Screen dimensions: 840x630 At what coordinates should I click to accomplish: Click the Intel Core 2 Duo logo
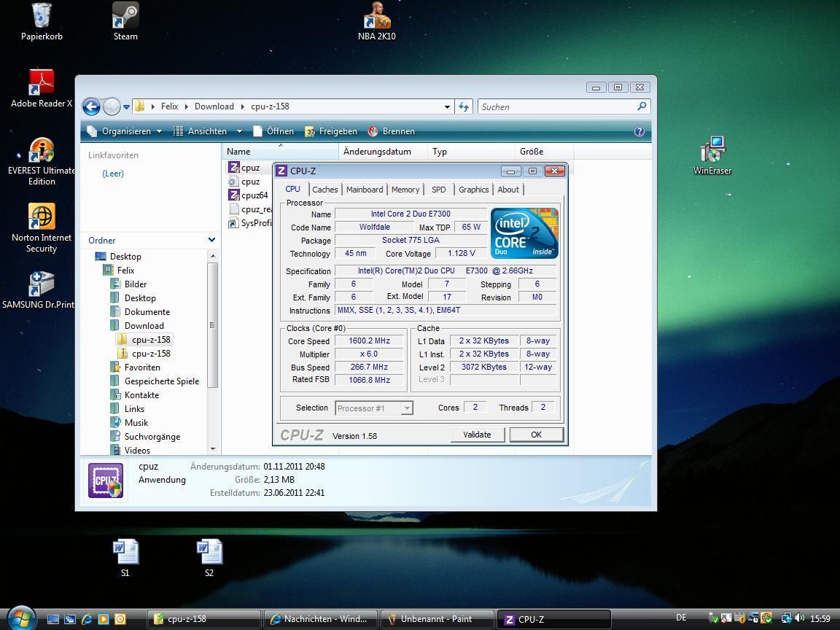524,233
